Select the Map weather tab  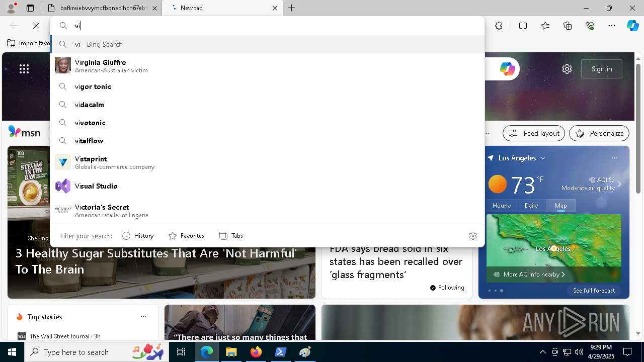pyautogui.click(x=561, y=205)
